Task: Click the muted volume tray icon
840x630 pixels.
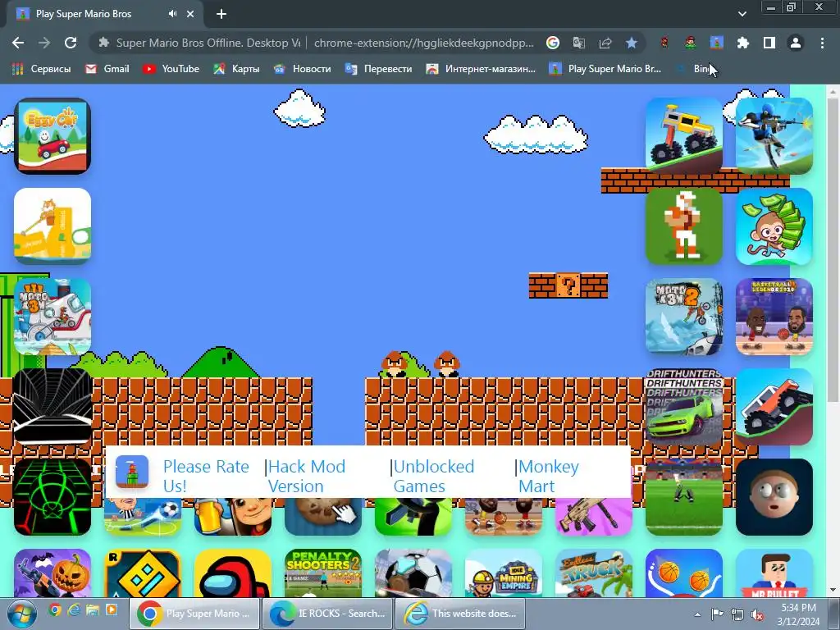Action: pos(757,614)
